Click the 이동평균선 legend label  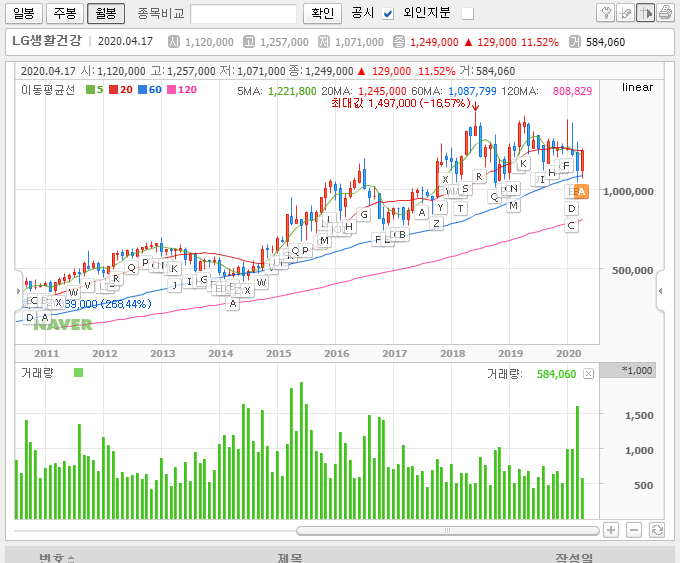click(48, 90)
